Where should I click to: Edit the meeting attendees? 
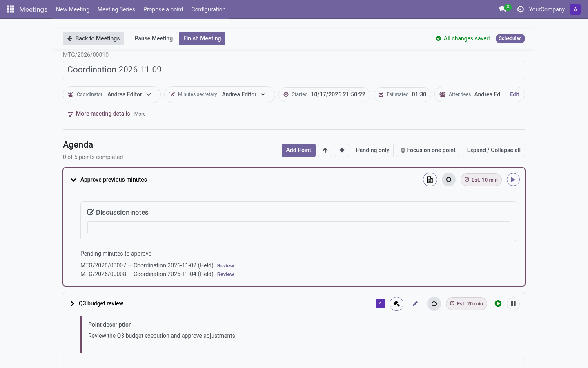[514, 94]
